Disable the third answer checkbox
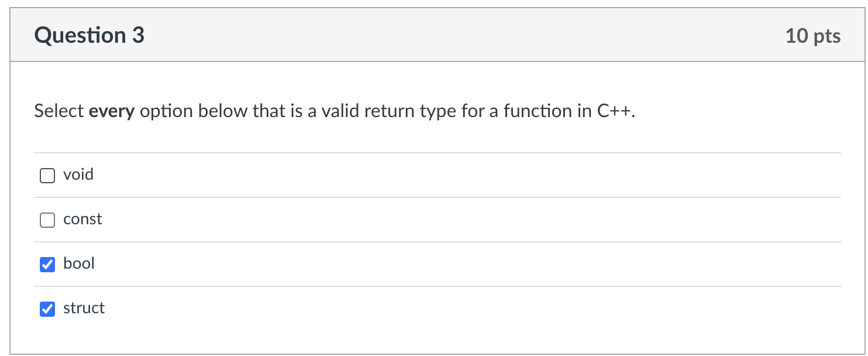 (x=47, y=264)
